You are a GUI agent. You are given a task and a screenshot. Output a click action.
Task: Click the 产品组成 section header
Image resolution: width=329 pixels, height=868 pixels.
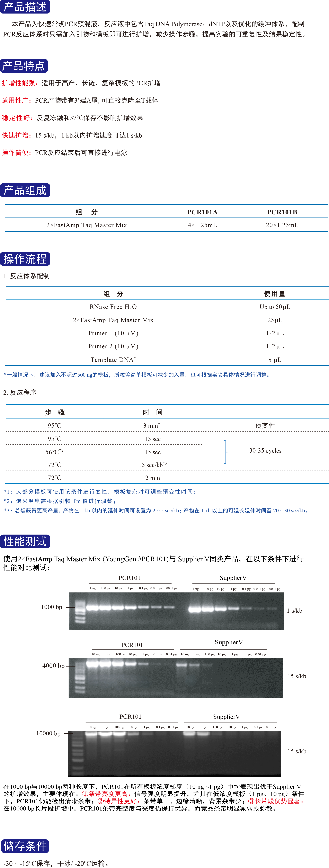[x=25, y=190]
